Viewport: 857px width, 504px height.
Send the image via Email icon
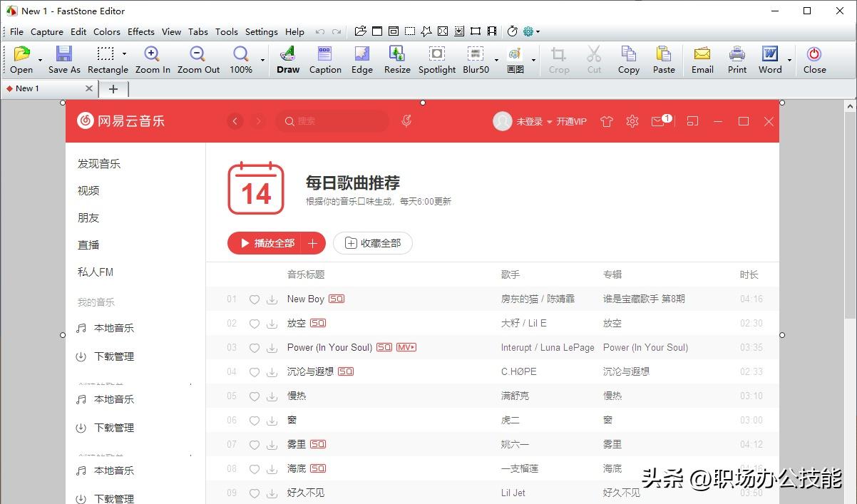(x=702, y=57)
